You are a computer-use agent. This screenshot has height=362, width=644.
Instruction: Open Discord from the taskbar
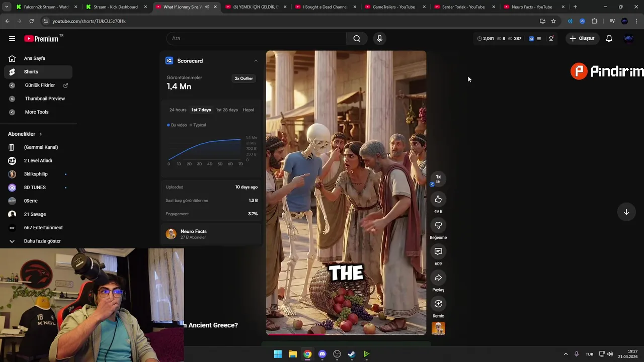[x=322, y=354]
